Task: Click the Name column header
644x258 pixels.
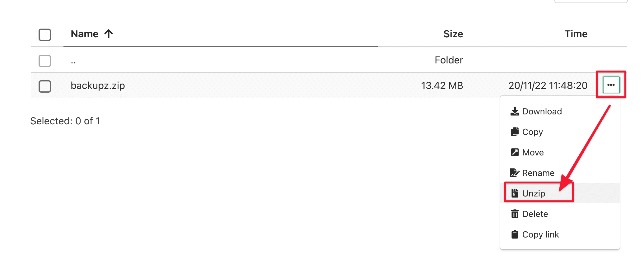Action: 85,34
